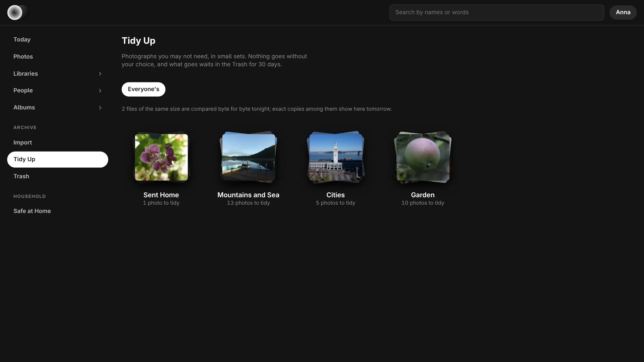This screenshot has height=362, width=644.
Task: Click the round app logo icon
Action: [x=15, y=13]
